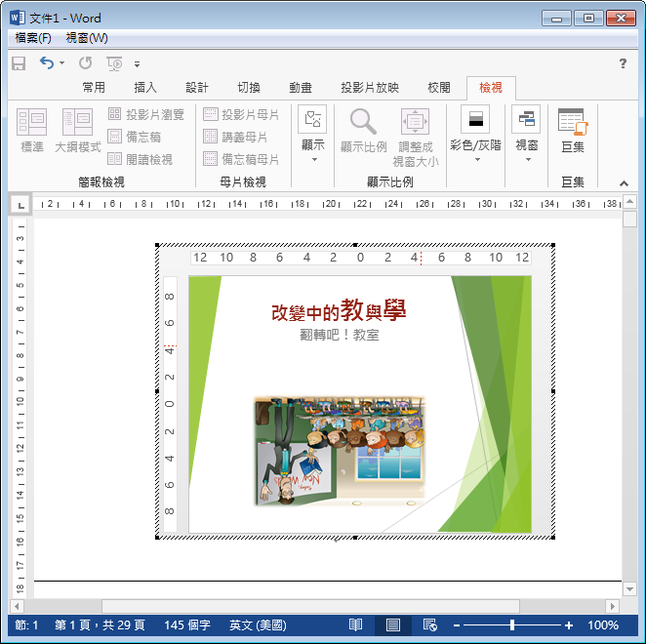This screenshot has height=644, width=646.
Task: Click the subtitle 翻轉吧！教室
Action: (x=339, y=335)
